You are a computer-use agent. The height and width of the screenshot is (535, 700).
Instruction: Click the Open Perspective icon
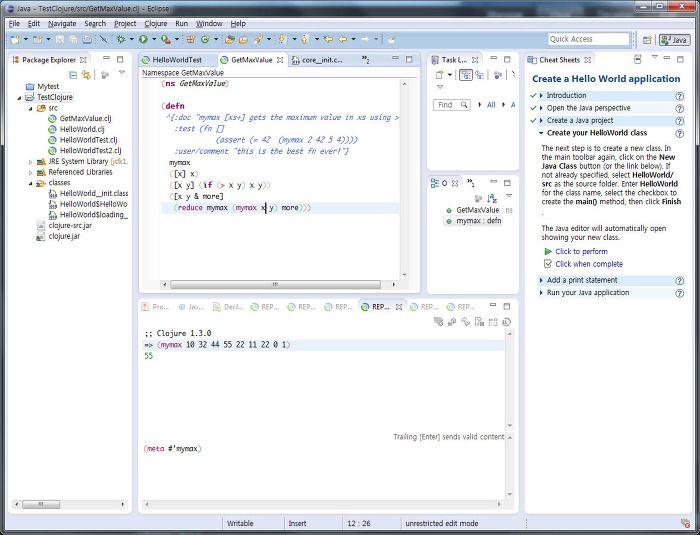(x=647, y=40)
